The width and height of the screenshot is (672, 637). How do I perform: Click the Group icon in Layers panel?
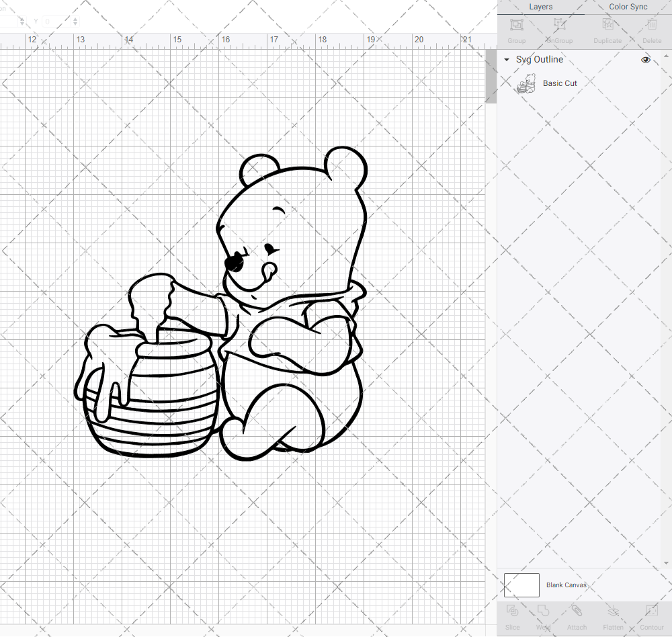pos(516,25)
